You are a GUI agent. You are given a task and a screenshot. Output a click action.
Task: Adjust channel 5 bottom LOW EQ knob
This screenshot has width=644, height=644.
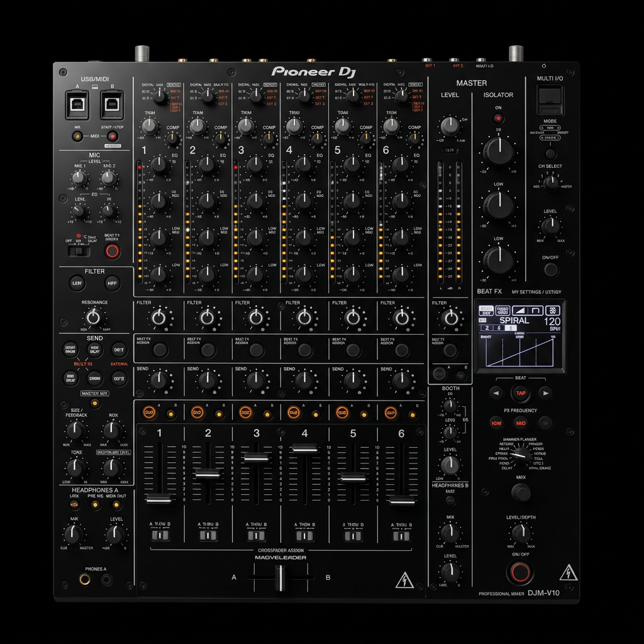click(352, 274)
